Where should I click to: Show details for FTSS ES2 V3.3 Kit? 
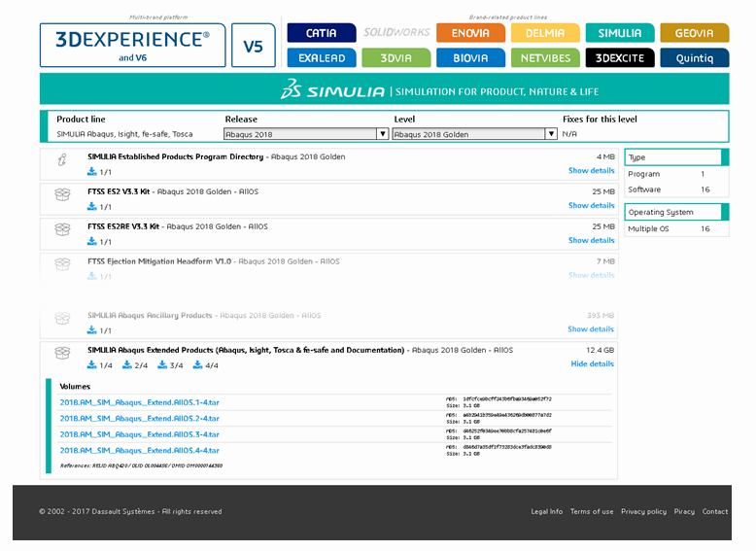(x=591, y=206)
